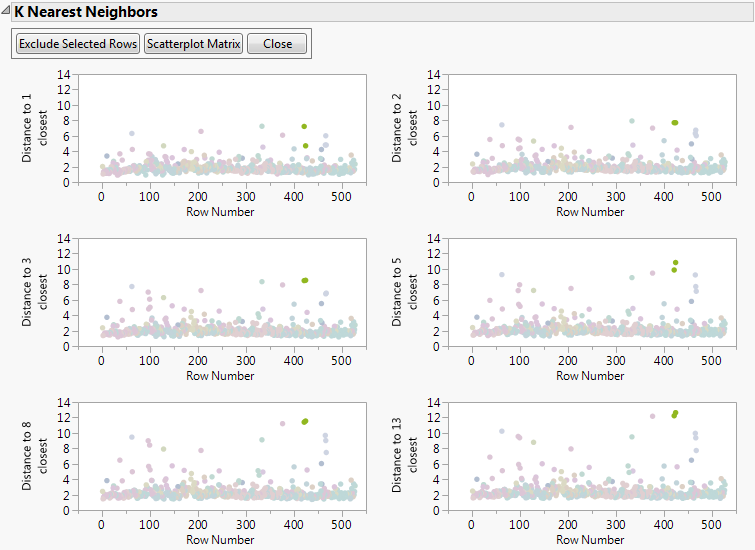Image resolution: width=755 pixels, height=550 pixels.
Task: Click the 'Distance to 5 closest' axis label
Action: tap(404, 292)
